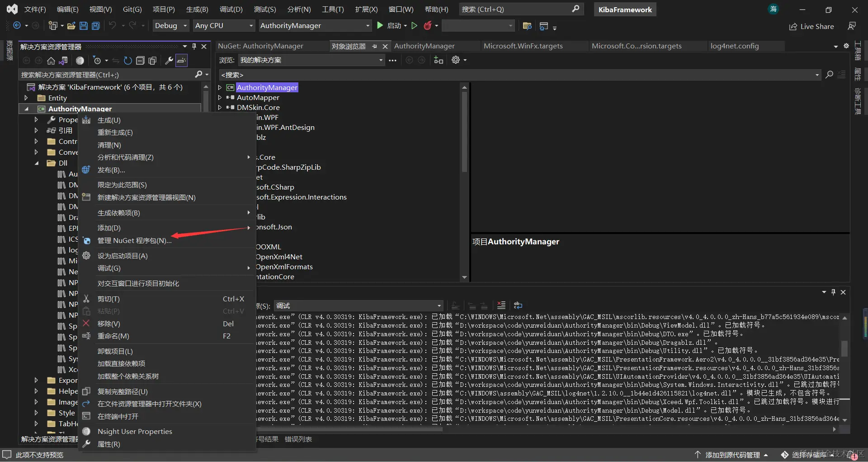The image size is (868, 462).
Task: Refresh the Solution Explorer with the sync icon
Action: tap(128, 61)
